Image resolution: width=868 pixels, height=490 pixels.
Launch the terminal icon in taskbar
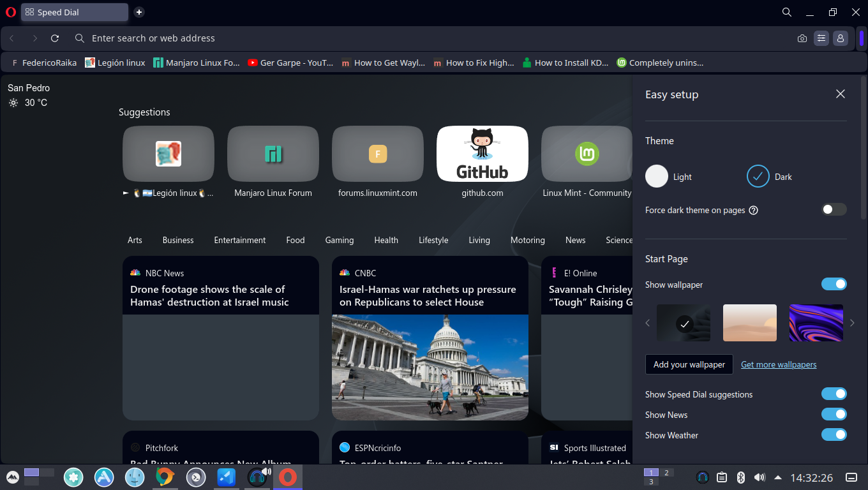196,477
